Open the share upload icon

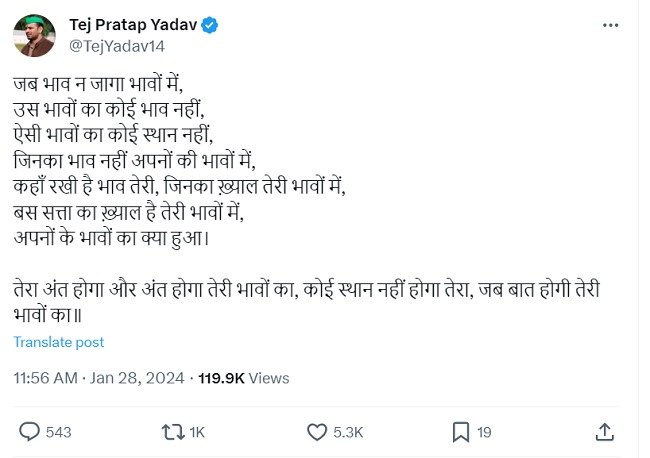(604, 432)
